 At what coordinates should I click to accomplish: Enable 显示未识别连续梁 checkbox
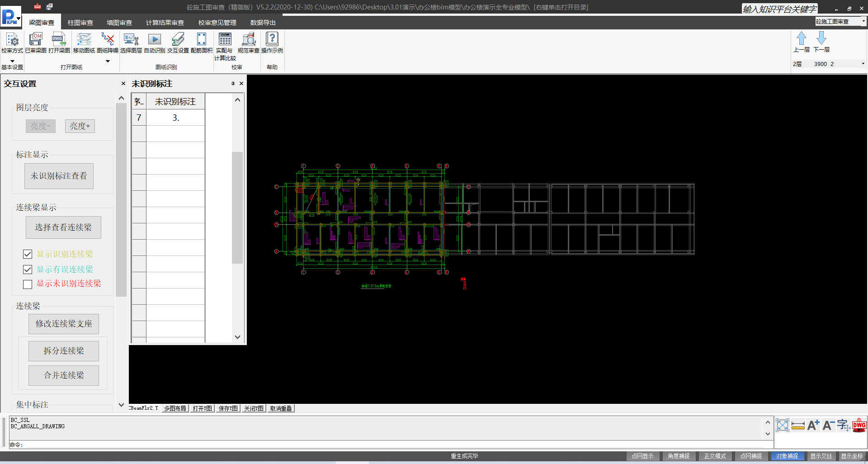[28, 284]
